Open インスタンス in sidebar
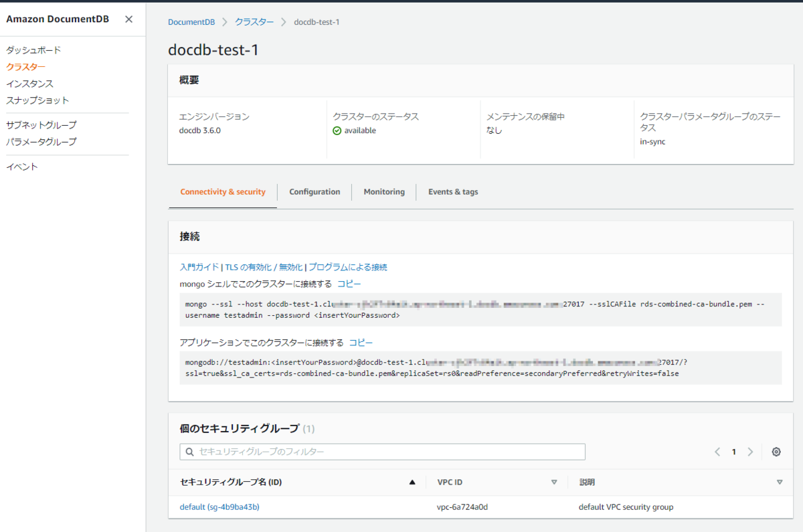The image size is (803, 532). [x=29, y=84]
